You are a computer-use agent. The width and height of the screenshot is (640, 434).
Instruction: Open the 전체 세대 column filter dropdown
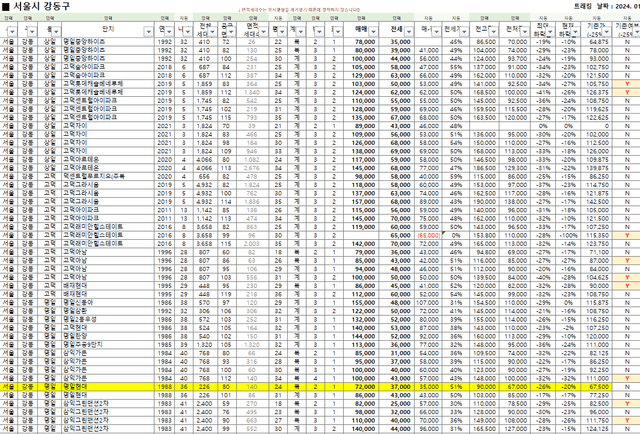(212, 32)
